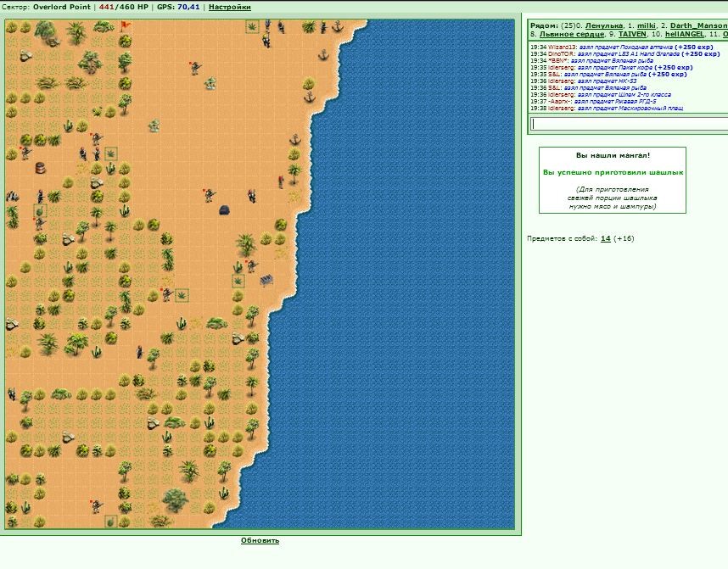The image size is (728, 569).
Task: Click the Предметов с собой label
Action: [563, 238]
